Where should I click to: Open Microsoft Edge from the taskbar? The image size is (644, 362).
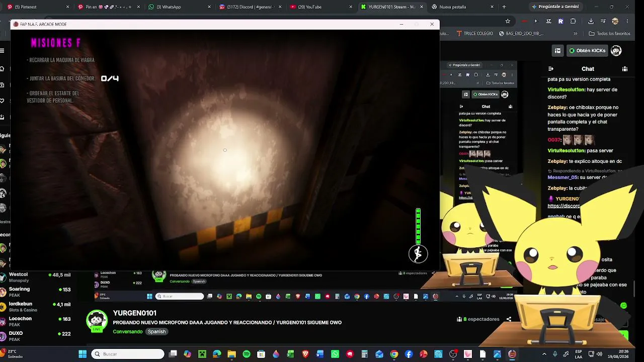[x=217, y=354]
